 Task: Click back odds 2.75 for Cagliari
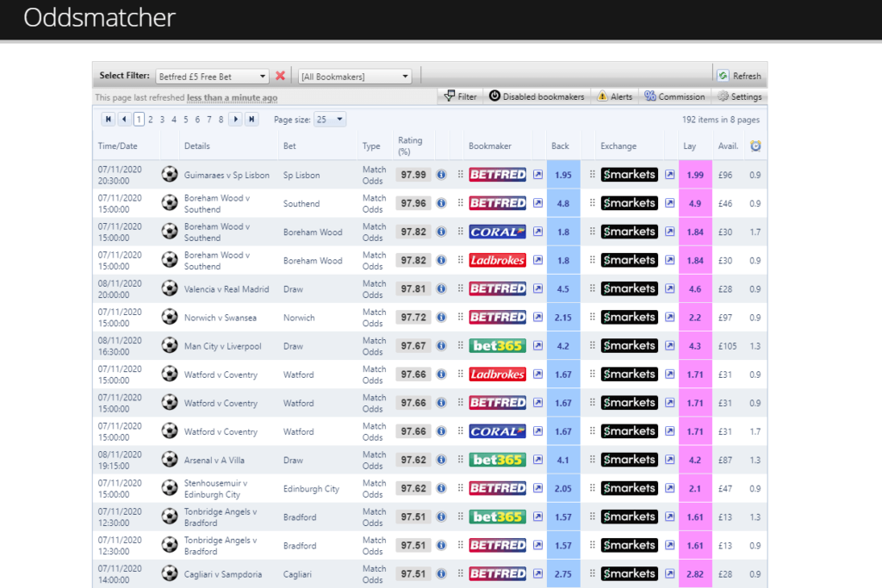click(563, 574)
